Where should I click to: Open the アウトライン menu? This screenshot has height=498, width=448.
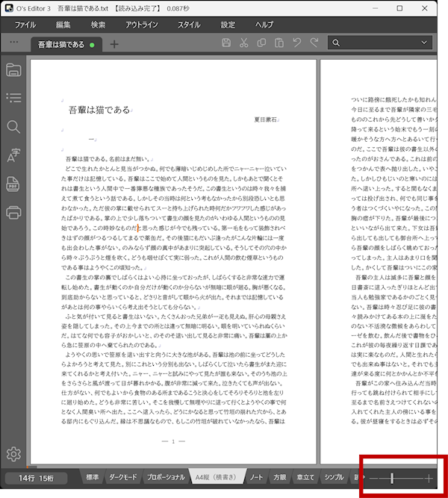pyautogui.click(x=142, y=25)
